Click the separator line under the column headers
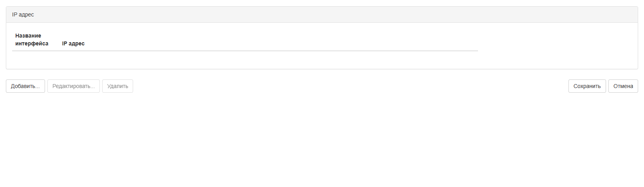Screen dimensions: 644x187 [x=245, y=51]
